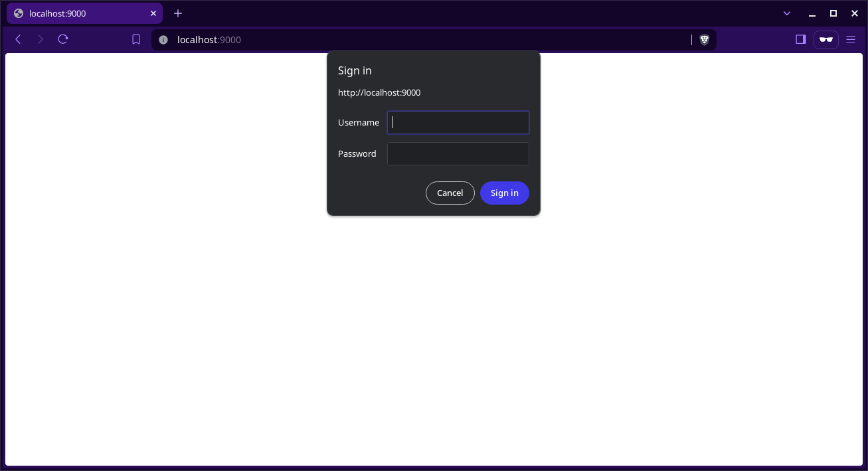View site information icon in address bar
This screenshot has width=868, height=471.
click(x=163, y=40)
